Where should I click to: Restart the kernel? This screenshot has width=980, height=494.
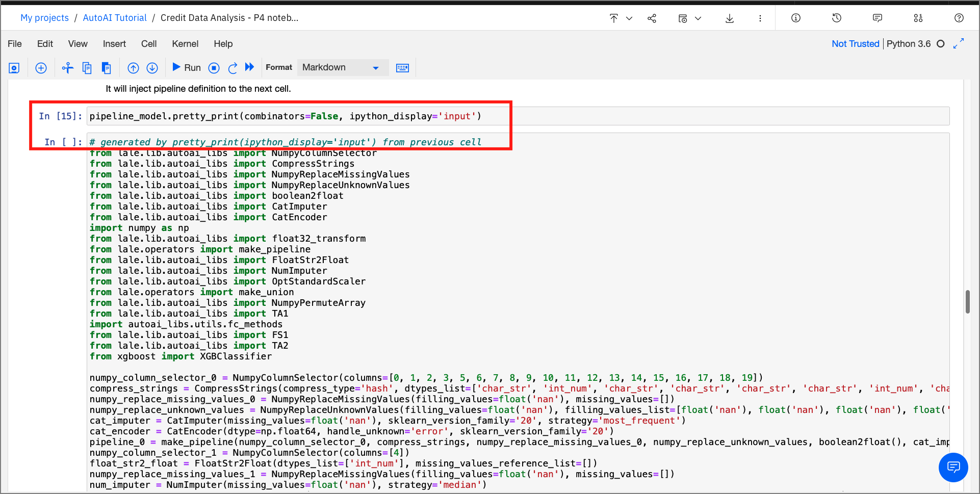[233, 67]
